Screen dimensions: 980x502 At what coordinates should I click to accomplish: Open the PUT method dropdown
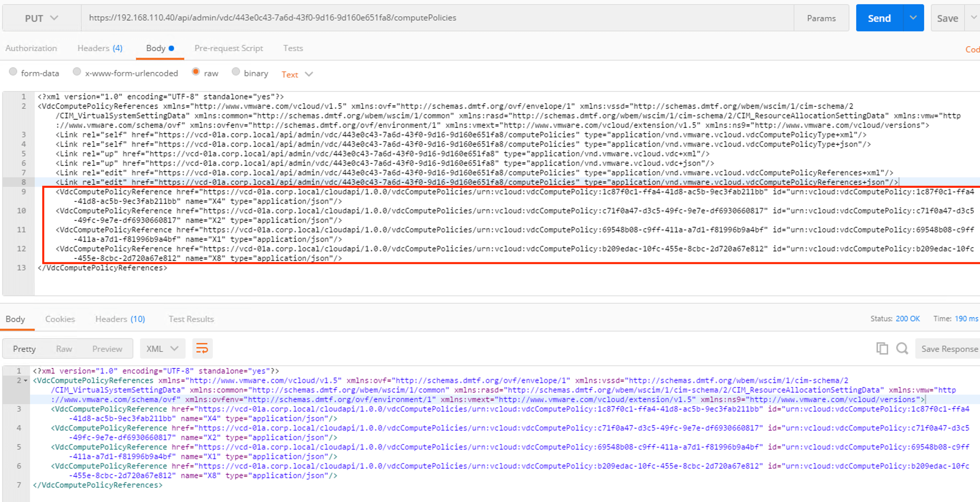[41, 18]
